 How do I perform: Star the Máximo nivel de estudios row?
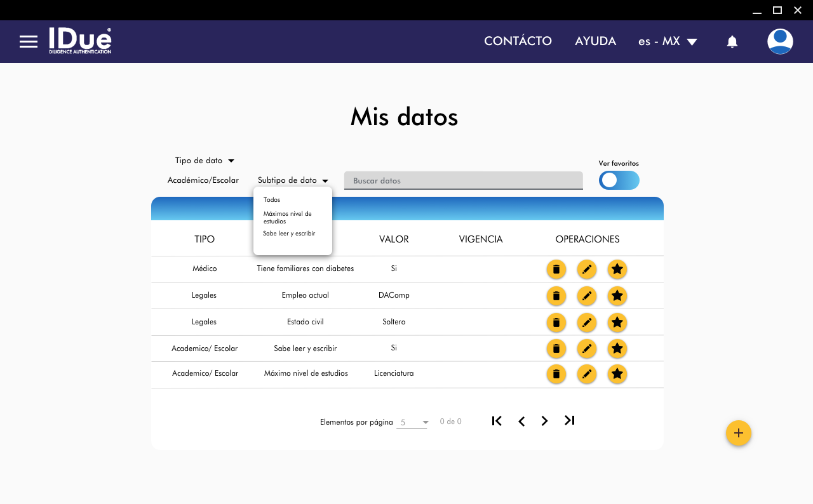pyautogui.click(x=617, y=375)
